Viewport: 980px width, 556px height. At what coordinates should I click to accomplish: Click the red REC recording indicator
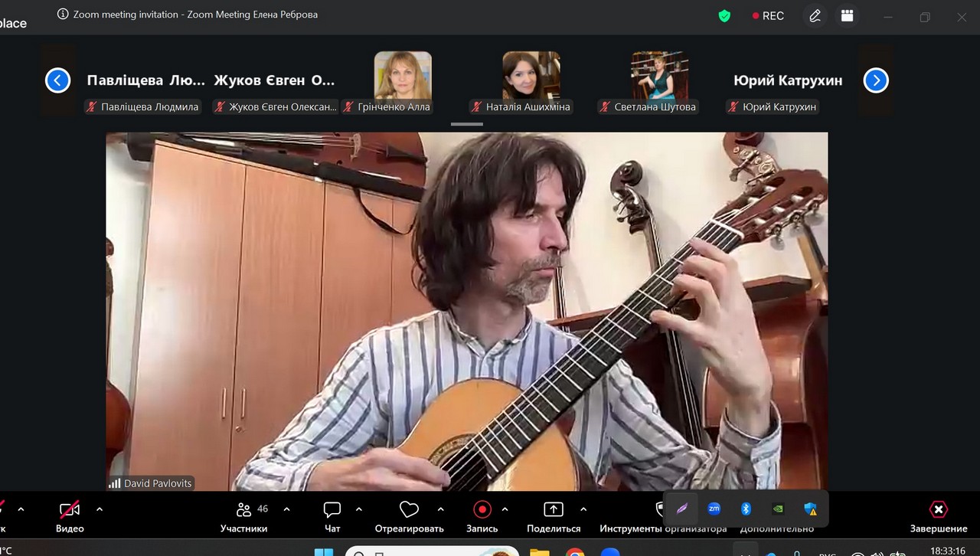[768, 15]
